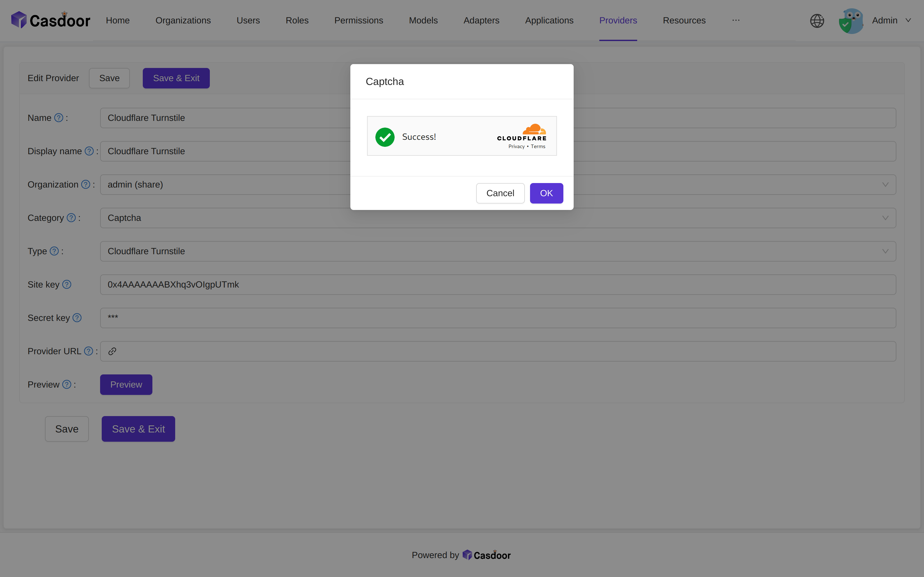Open the language selector globe icon
924x577 pixels.
[x=817, y=21]
